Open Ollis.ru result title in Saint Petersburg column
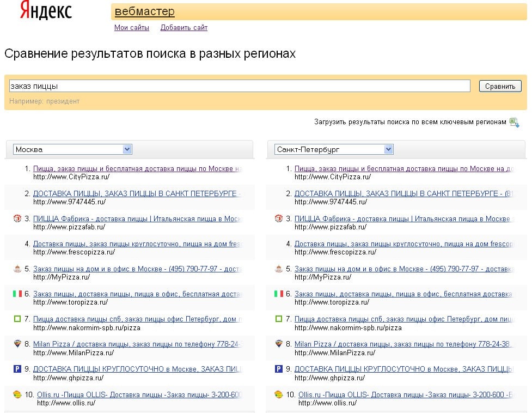The height and width of the screenshot is (413, 532). pos(406,394)
